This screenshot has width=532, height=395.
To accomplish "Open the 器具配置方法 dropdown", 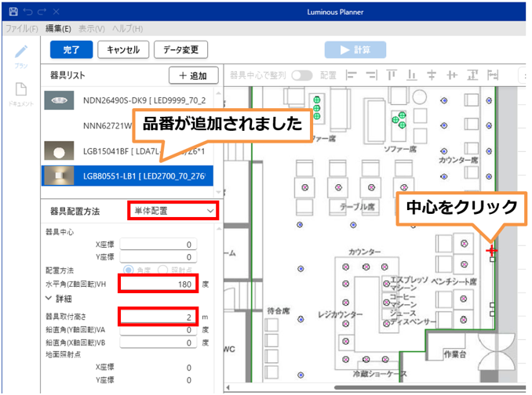I will pos(173,211).
